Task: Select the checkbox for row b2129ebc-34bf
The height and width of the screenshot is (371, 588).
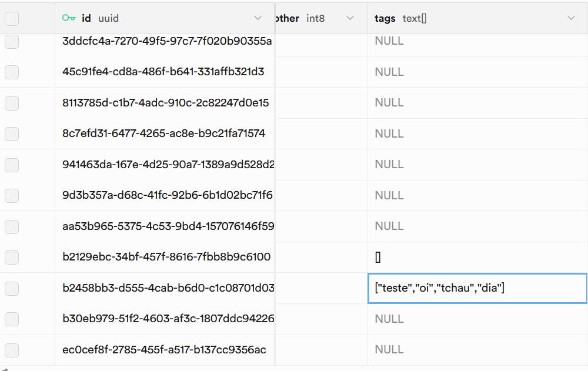Action: (x=12, y=257)
